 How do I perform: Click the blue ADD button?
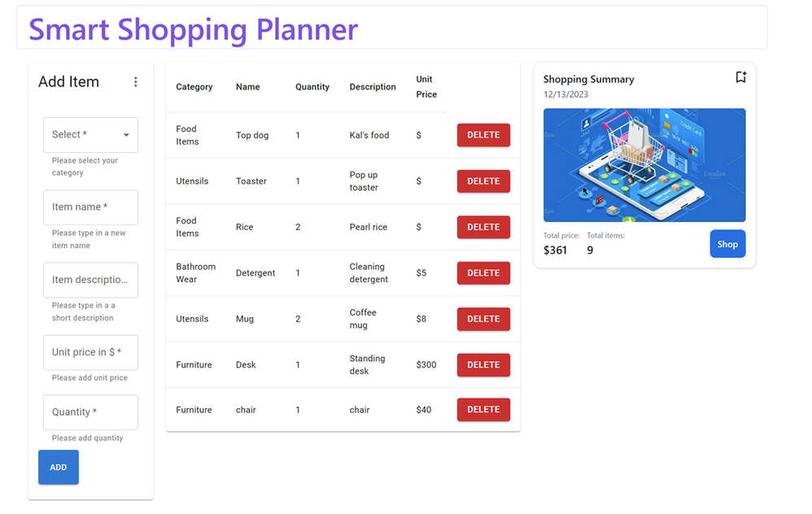[x=59, y=467]
